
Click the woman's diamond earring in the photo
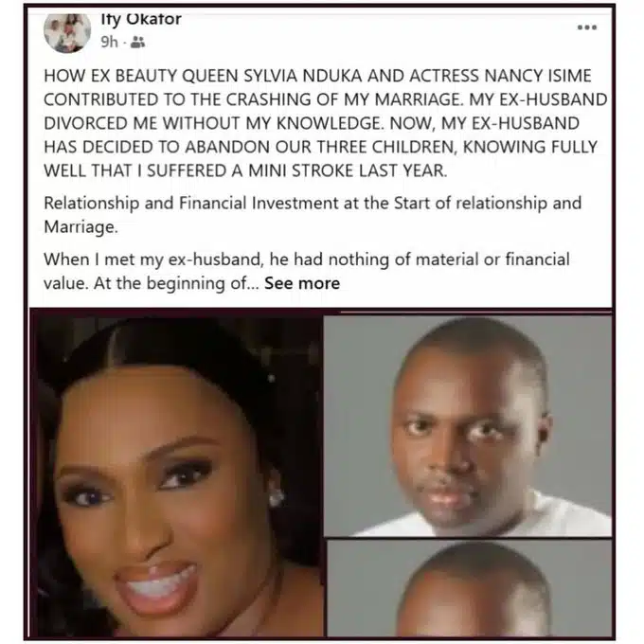276,497
